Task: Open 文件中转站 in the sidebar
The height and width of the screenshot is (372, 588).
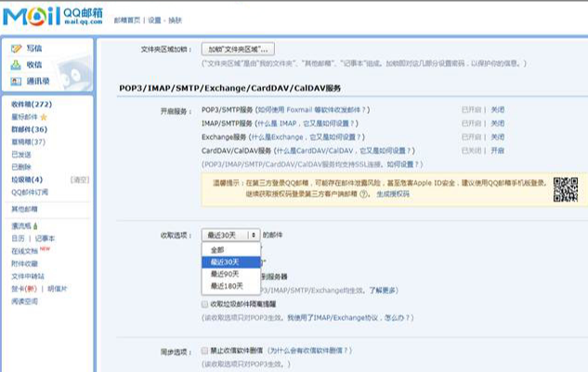Action: [28, 276]
